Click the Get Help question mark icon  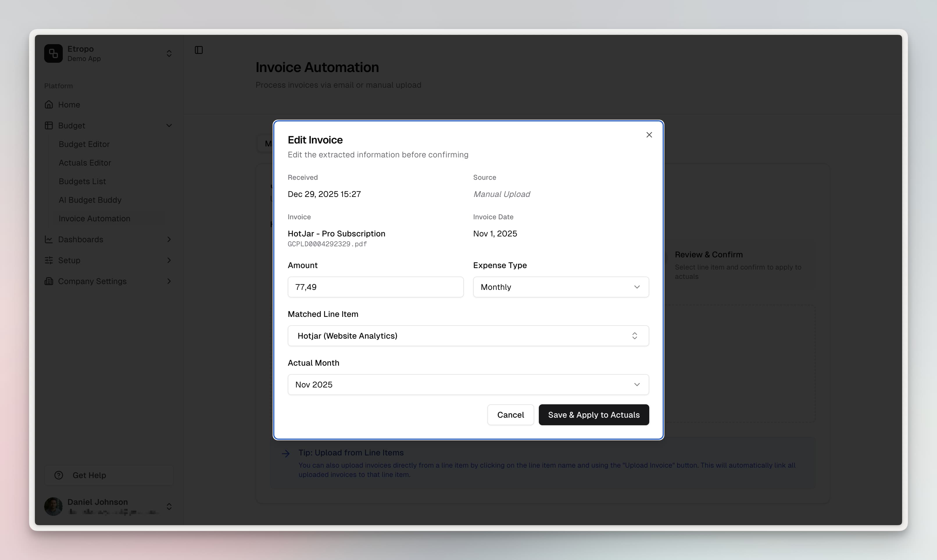click(x=59, y=475)
